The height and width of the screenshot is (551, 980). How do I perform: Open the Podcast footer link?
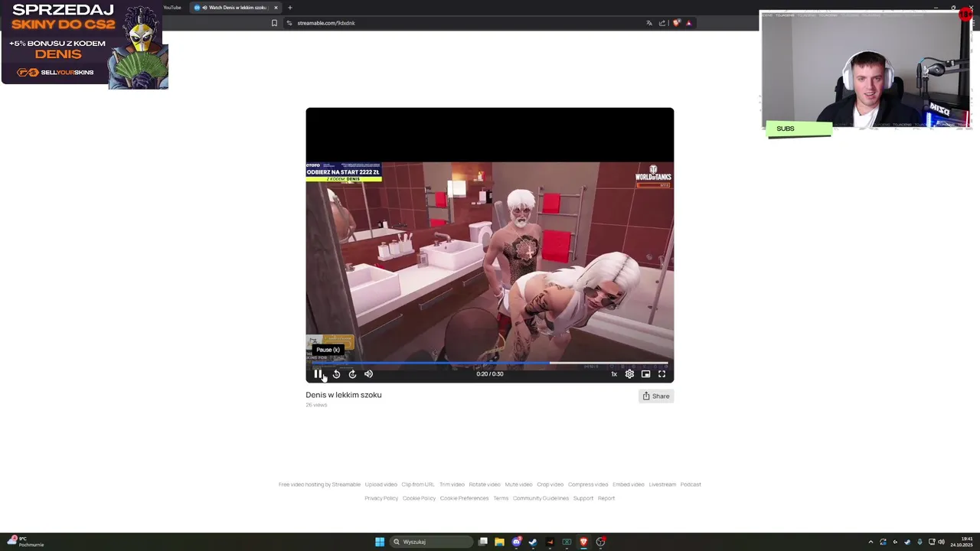click(x=691, y=484)
